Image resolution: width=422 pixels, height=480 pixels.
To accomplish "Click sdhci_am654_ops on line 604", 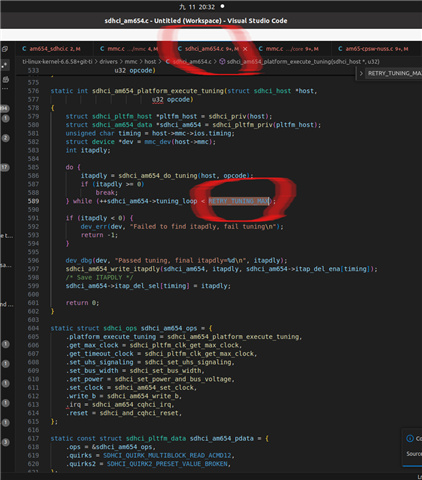I will 169,328.
